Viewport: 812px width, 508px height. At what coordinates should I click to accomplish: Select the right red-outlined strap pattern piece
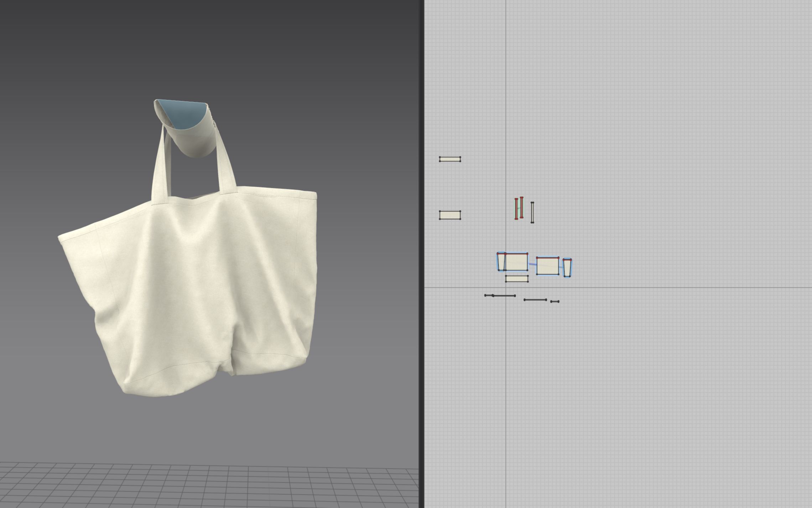(x=521, y=207)
